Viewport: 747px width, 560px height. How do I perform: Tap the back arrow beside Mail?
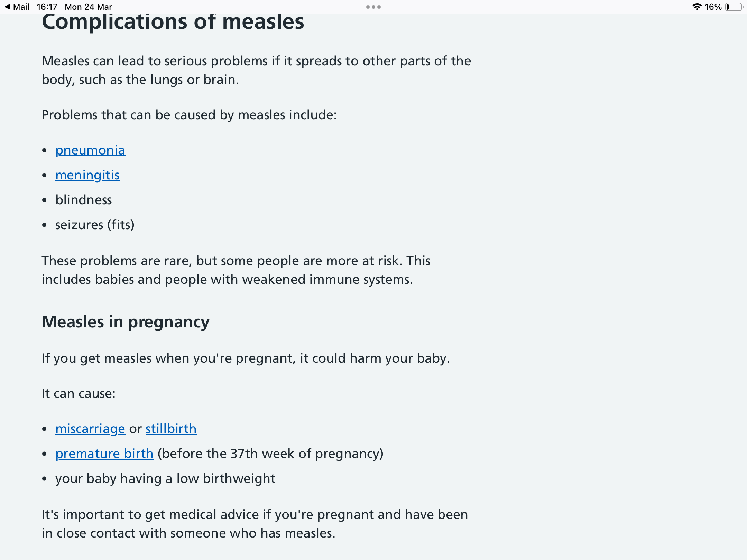coord(8,7)
